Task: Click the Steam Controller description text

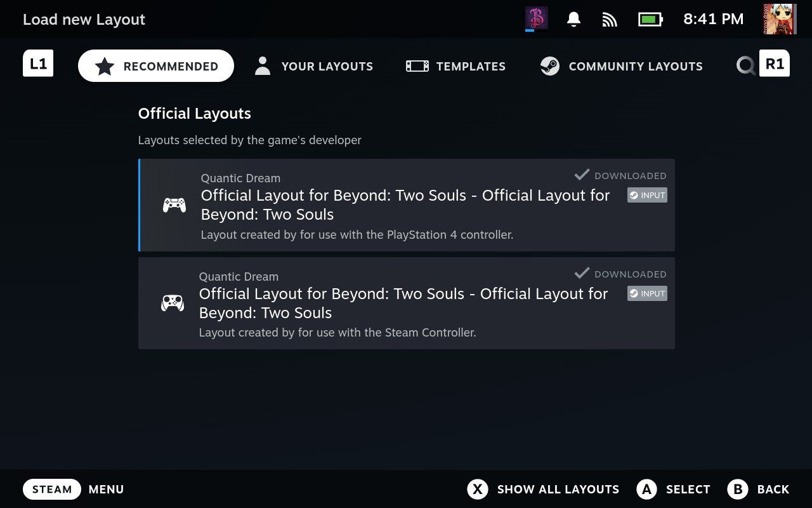Action: pyautogui.click(x=337, y=333)
